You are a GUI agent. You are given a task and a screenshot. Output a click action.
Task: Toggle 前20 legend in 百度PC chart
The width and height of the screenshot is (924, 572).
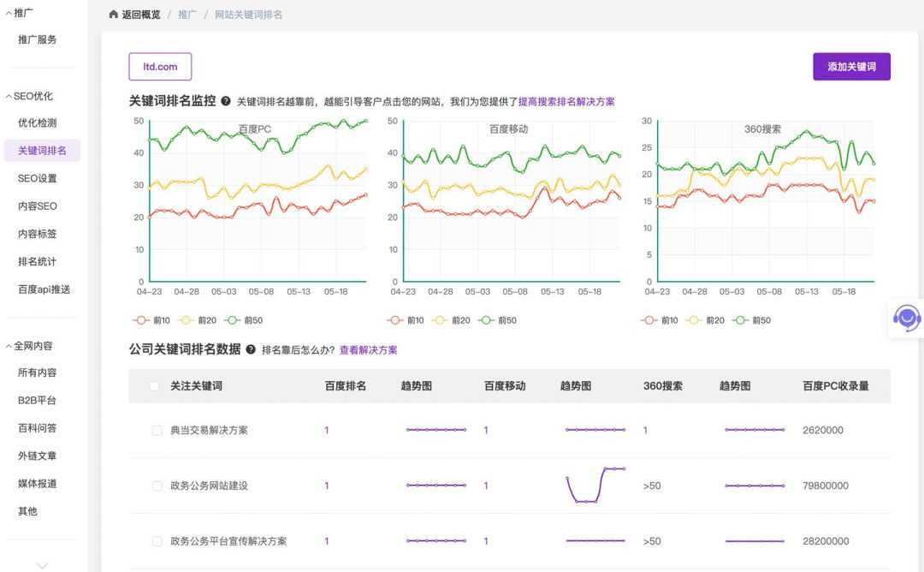click(x=197, y=320)
